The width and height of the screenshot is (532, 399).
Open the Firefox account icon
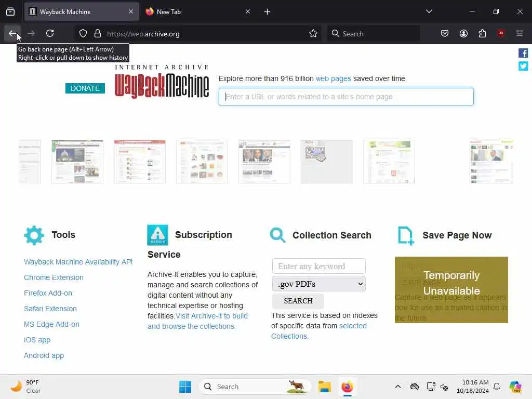(x=463, y=33)
